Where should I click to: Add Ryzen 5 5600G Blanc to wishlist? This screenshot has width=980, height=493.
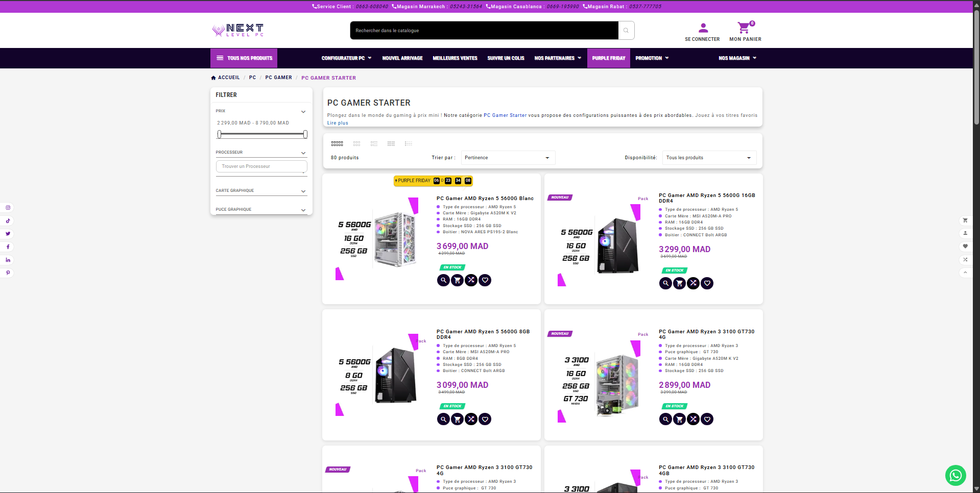tap(485, 280)
